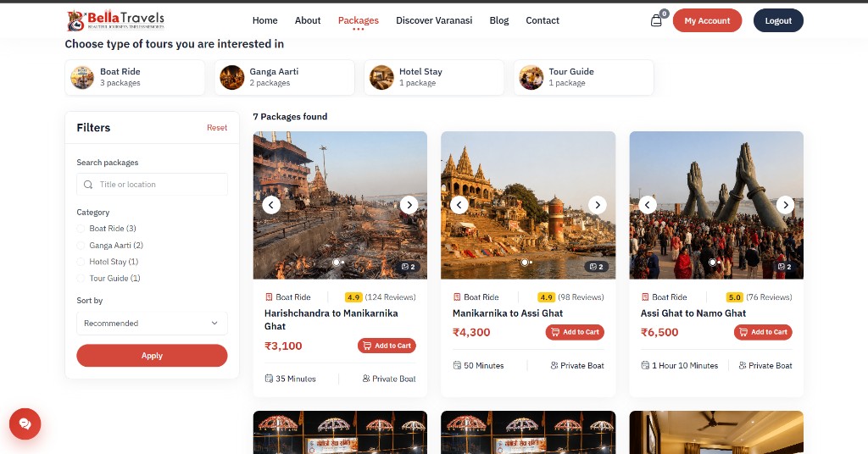This screenshot has width=868, height=454.
Task: Click the Logout button
Action: (778, 20)
